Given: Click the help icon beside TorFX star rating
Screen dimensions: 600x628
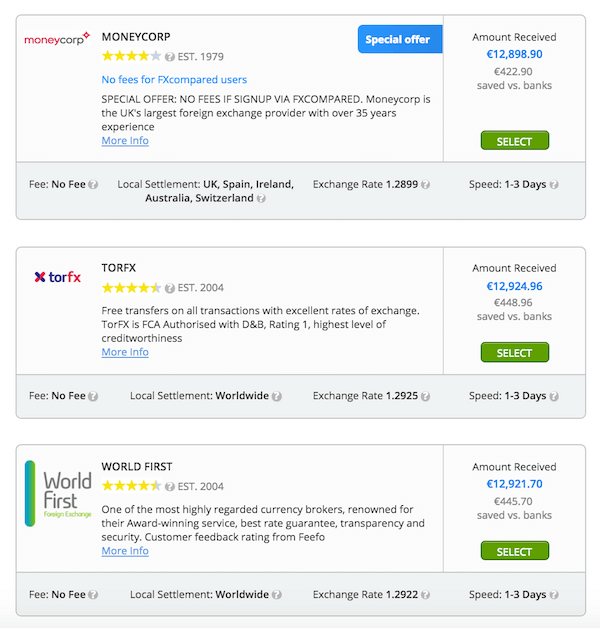Looking at the screenshot, I should (170, 288).
